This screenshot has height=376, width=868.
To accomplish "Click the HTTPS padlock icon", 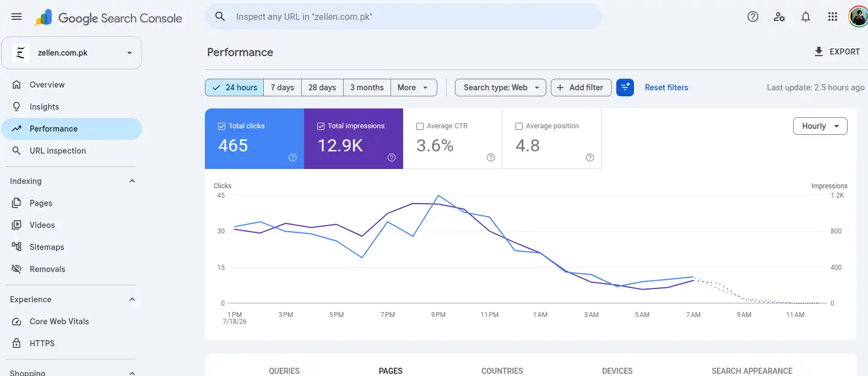I will [x=17, y=344].
